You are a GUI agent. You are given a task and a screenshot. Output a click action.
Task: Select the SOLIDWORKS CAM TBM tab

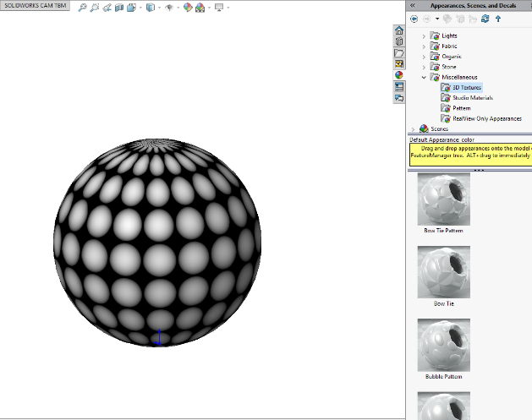pos(35,7)
